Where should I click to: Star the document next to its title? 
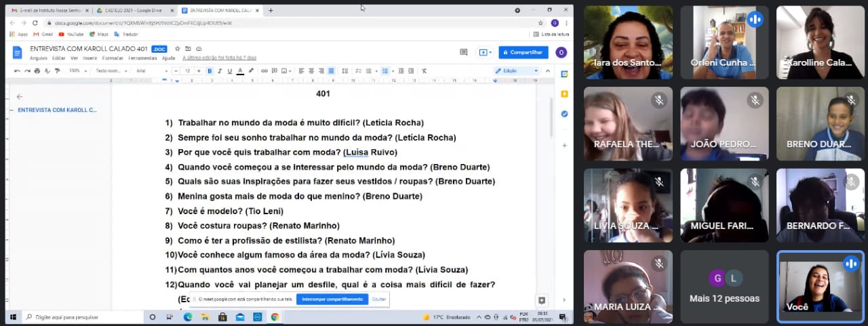click(x=177, y=49)
